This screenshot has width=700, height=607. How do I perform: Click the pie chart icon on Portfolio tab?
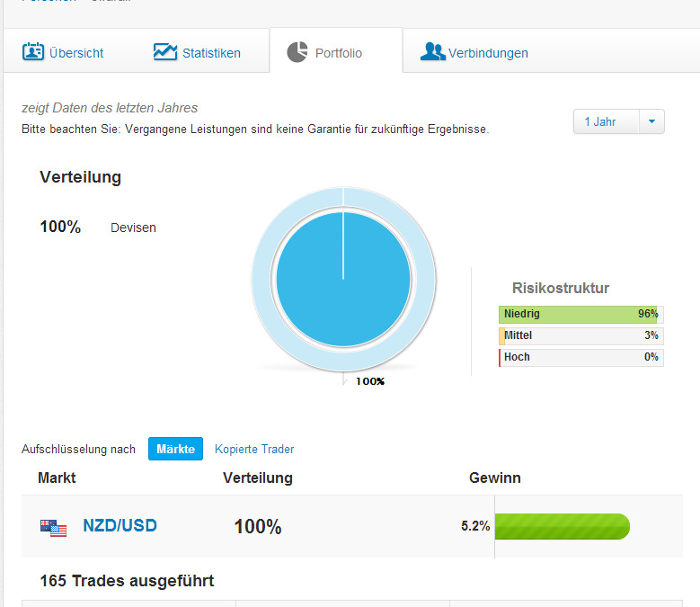[297, 52]
